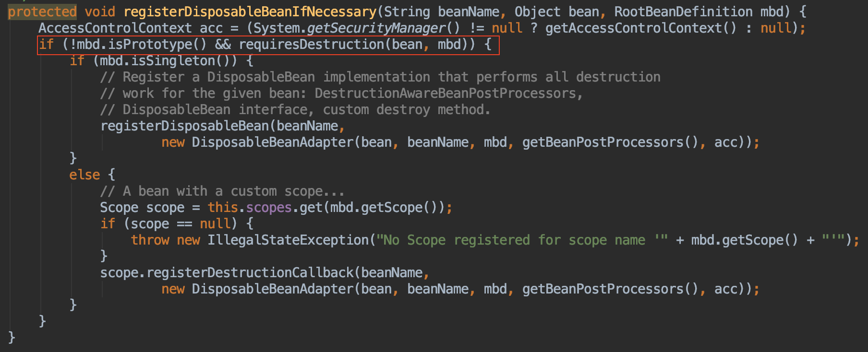Click the highlighted protected keyword
The width and height of the screenshot is (868, 352).
pyautogui.click(x=42, y=12)
